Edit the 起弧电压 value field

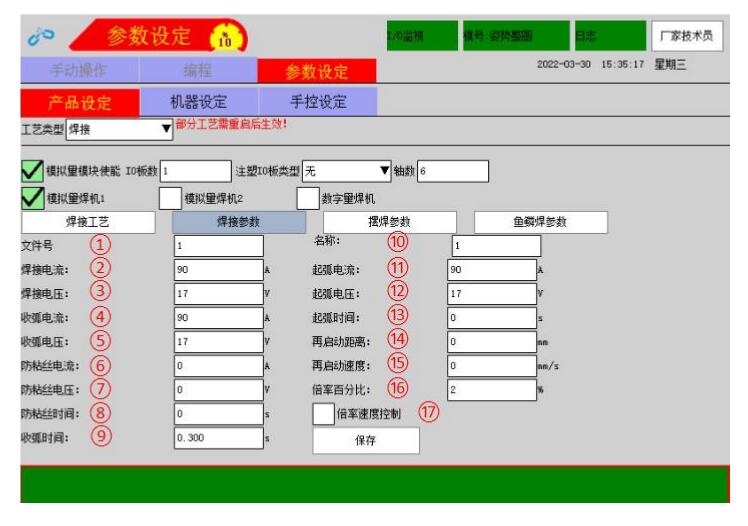492,294
